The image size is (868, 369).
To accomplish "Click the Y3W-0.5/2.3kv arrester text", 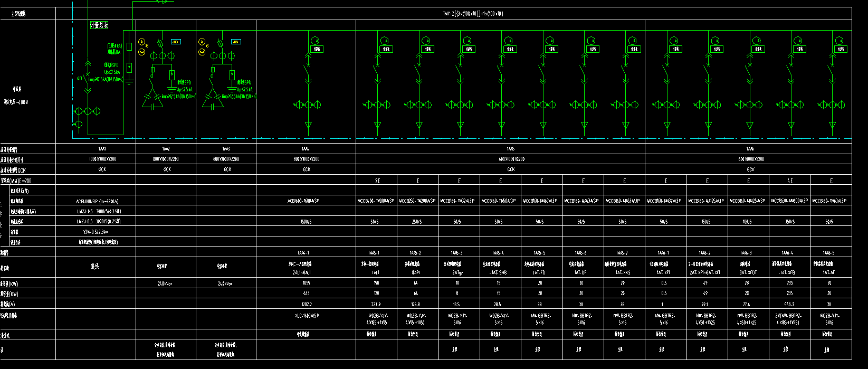I will (96, 232).
